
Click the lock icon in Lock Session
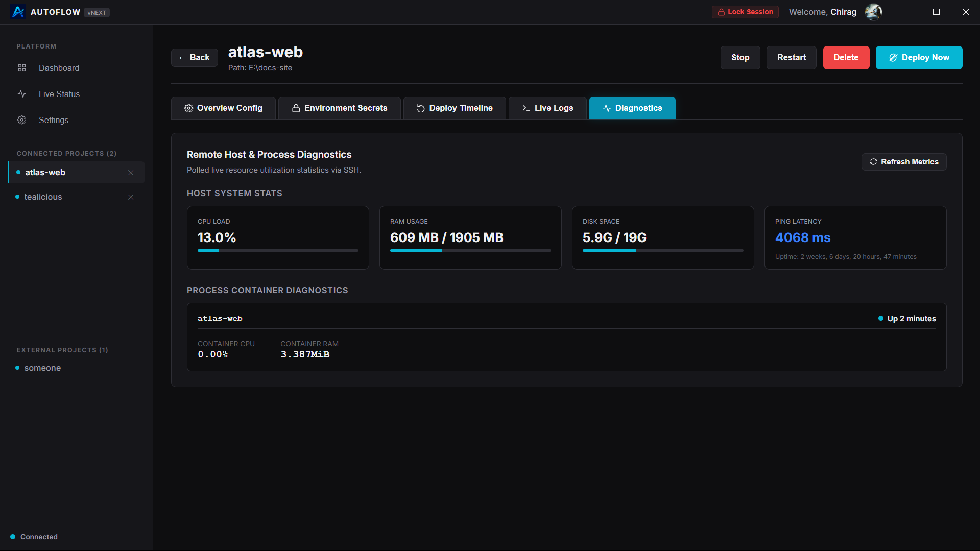coord(721,12)
